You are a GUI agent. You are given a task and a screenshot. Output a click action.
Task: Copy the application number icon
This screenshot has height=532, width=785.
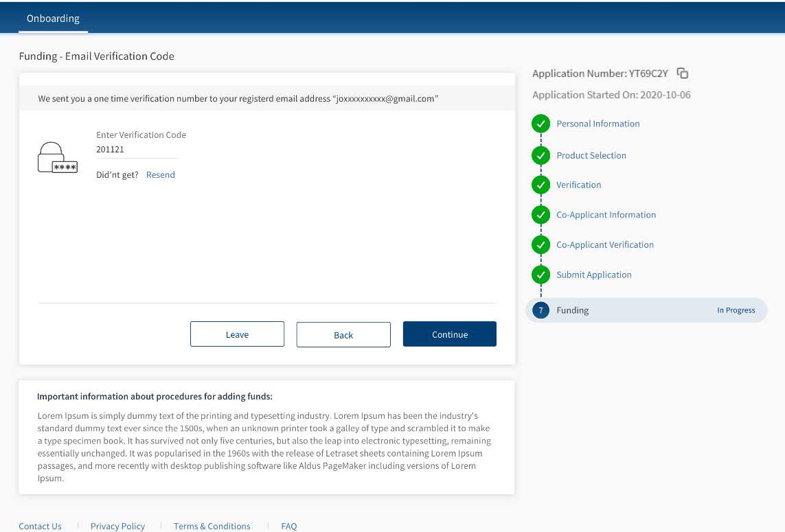pos(682,73)
